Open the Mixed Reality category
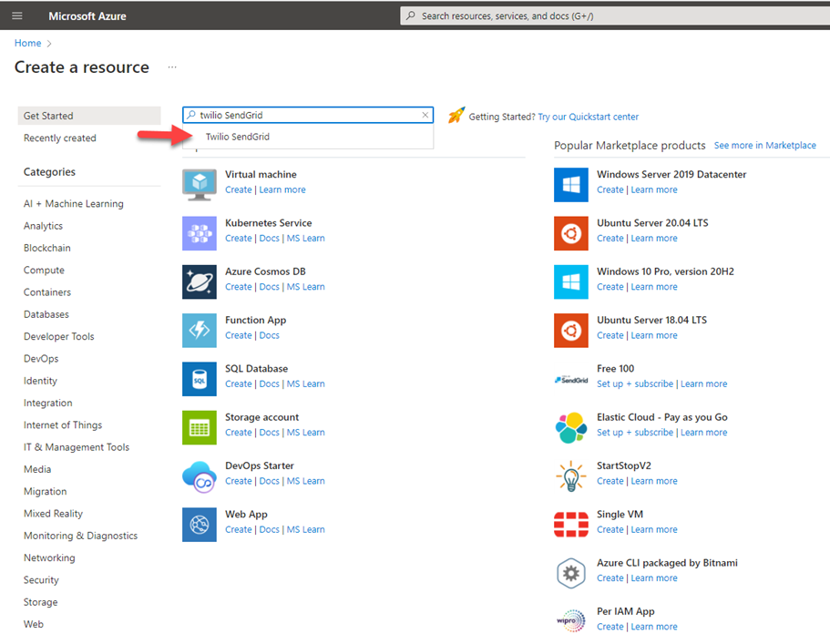 53,514
